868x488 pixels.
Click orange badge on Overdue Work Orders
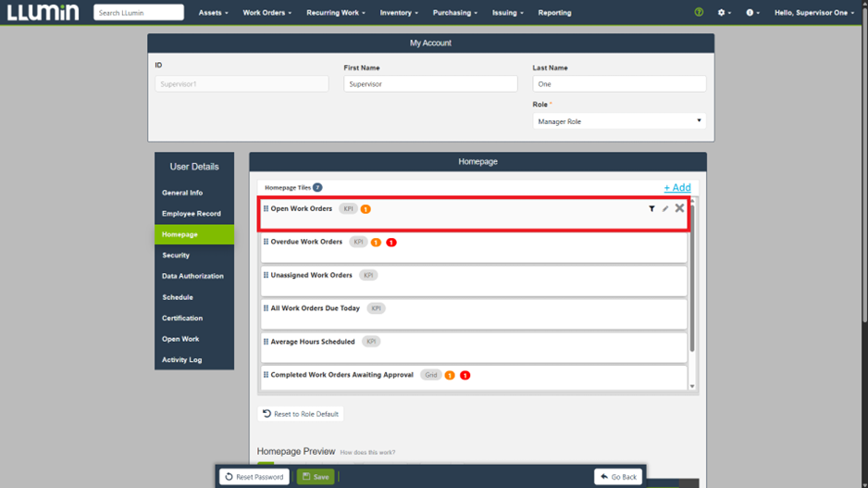click(x=376, y=243)
